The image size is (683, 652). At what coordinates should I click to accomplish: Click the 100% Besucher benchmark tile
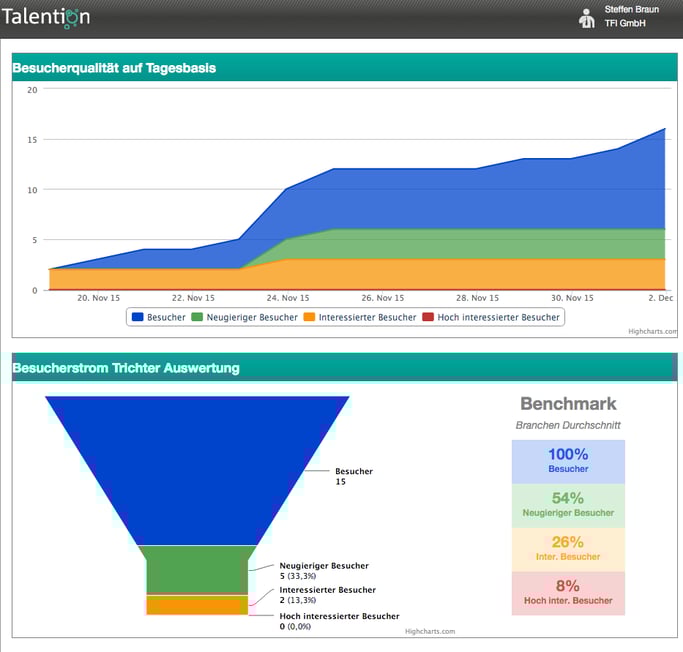click(x=568, y=462)
